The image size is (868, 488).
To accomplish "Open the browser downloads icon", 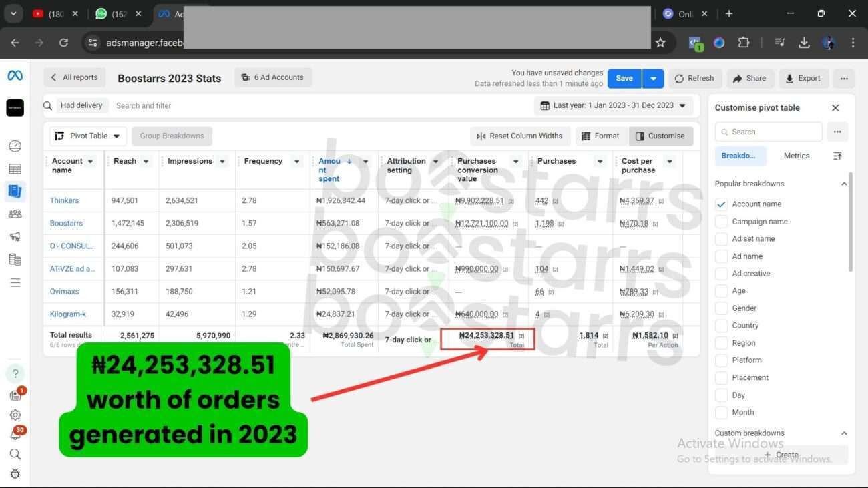I will tap(804, 43).
